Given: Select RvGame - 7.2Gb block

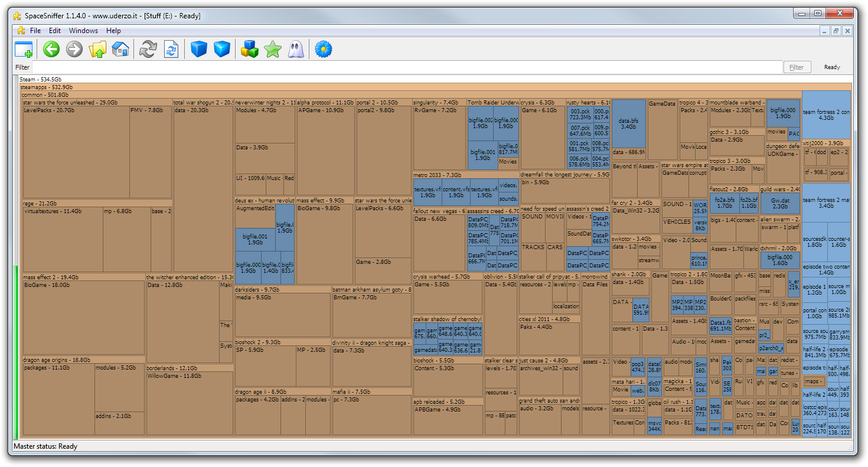Looking at the screenshot, I should [x=439, y=138].
